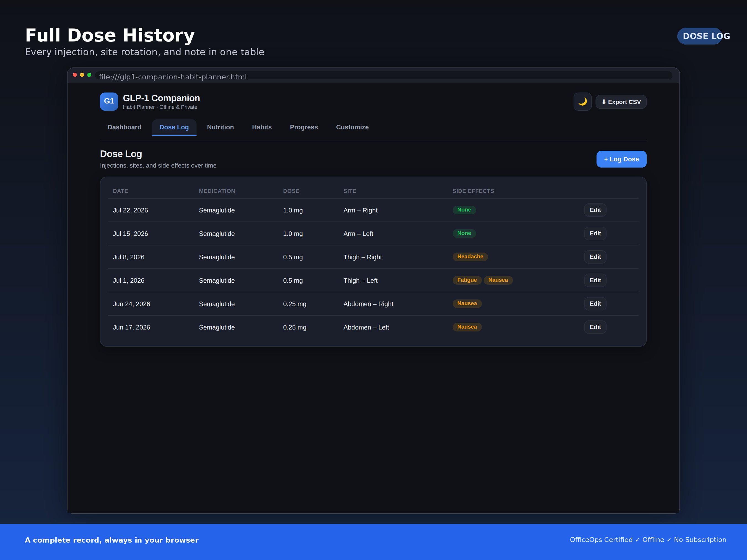Click the Headache side effect badge
The width and height of the screenshot is (747, 560).
tap(470, 257)
